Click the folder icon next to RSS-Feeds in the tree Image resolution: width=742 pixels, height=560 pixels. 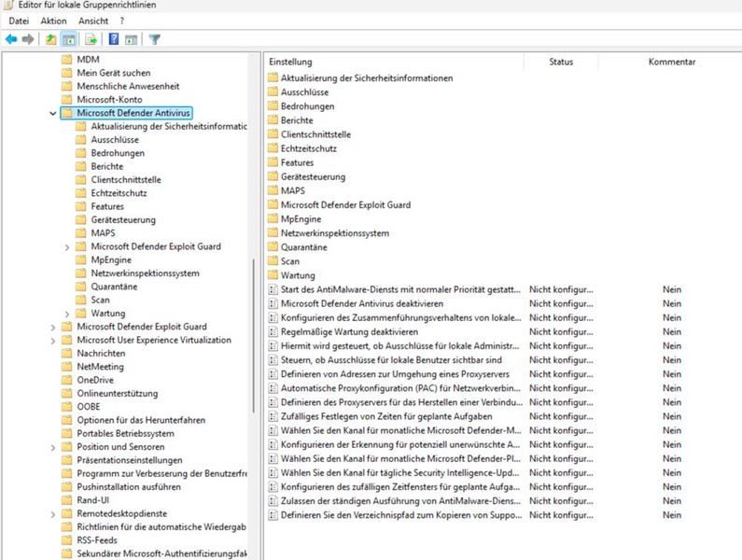(67, 540)
